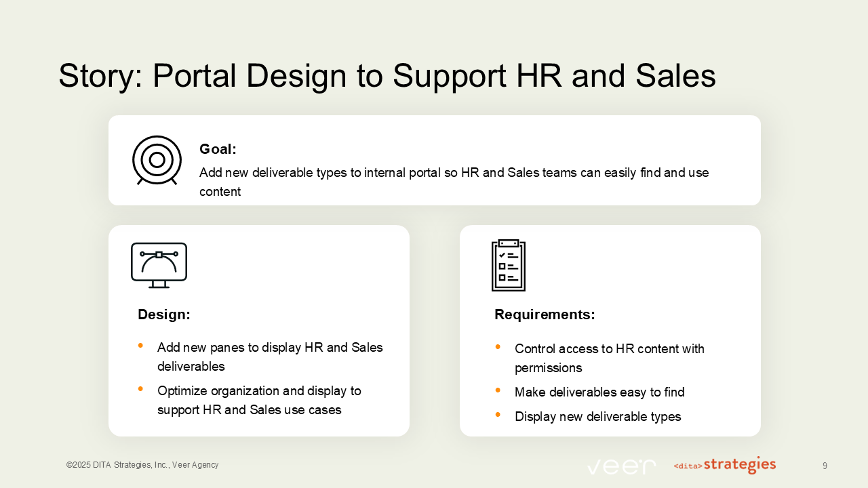The width and height of the screenshot is (868, 488).
Task: Click the page number 9
Action: [x=825, y=466]
